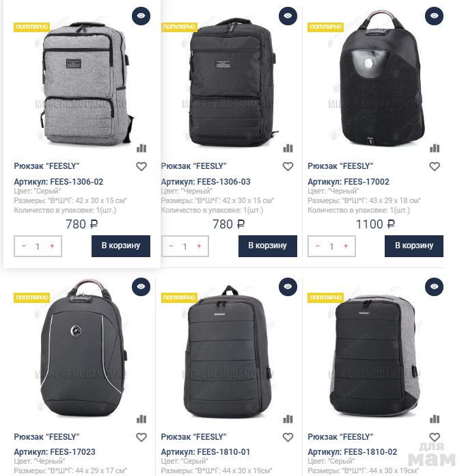Compare the FEES-17023 backpack via bar icon

click(x=141, y=419)
